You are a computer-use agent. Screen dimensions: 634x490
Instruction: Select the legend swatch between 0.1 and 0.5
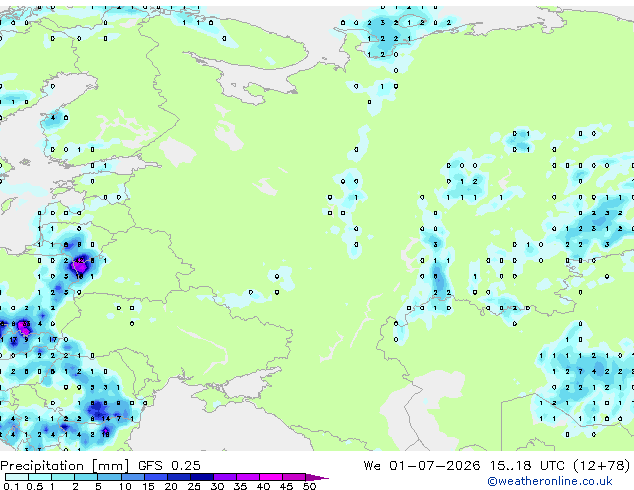tap(17, 477)
